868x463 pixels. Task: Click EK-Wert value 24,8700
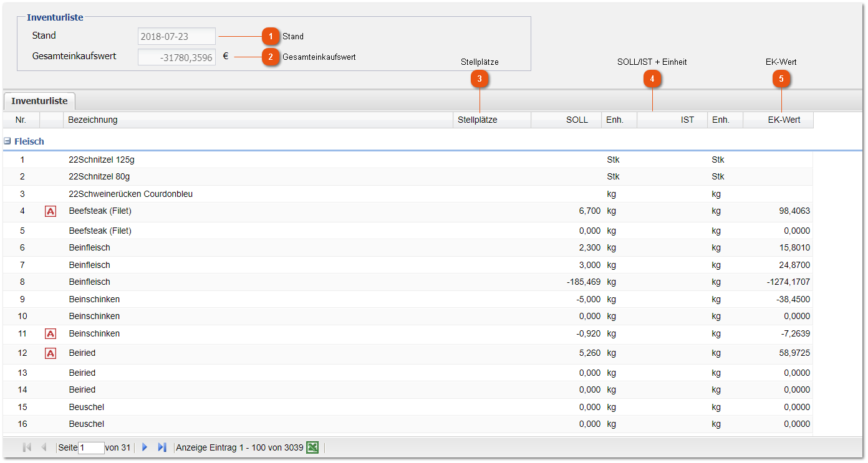[794, 265]
